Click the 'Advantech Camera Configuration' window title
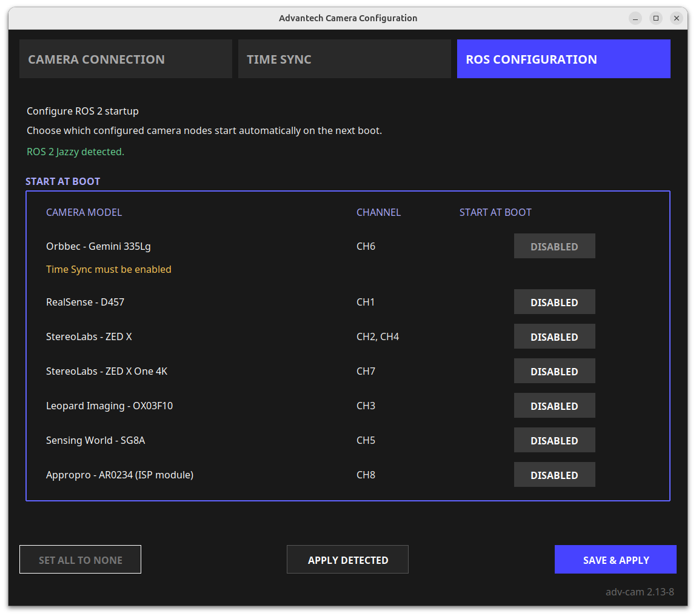696x616 pixels. (x=348, y=18)
